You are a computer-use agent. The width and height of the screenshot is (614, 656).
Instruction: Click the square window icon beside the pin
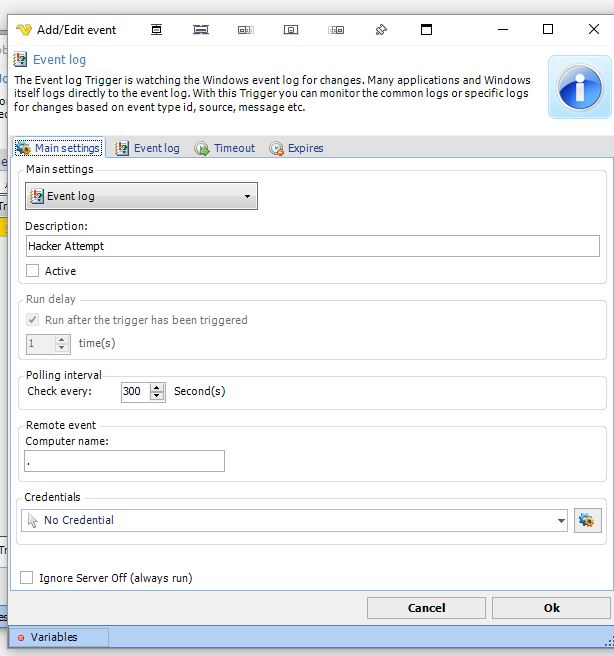pos(426,30)
